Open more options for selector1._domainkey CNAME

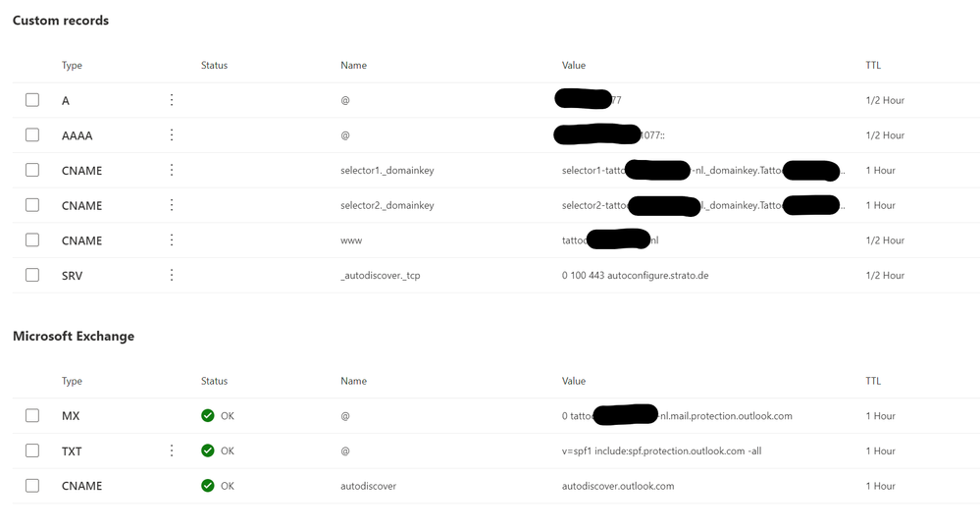(x=172, y=170)
